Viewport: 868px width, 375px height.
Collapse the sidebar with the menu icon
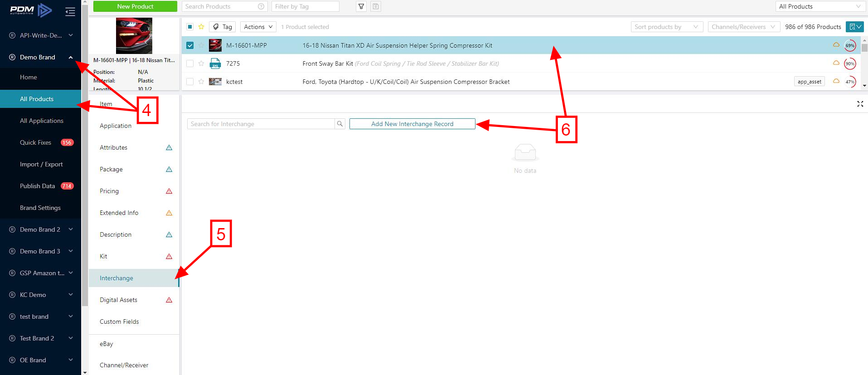70,11
